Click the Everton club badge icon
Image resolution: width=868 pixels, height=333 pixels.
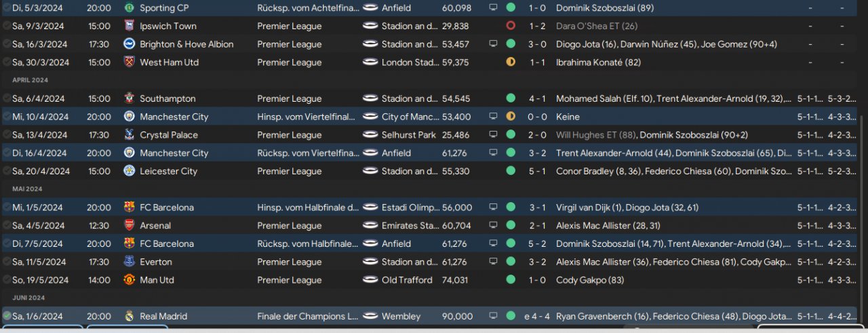129,262
